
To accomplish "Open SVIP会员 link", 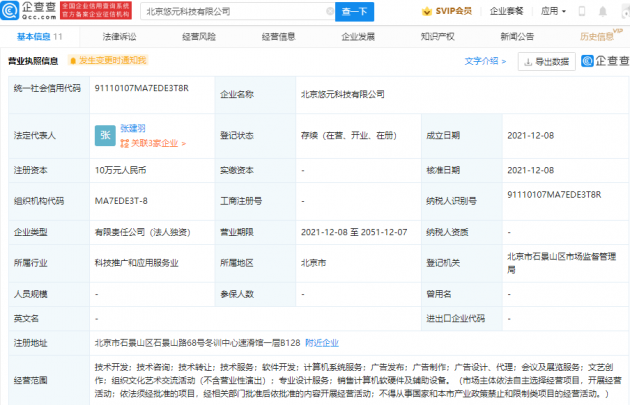I will 454,11.
